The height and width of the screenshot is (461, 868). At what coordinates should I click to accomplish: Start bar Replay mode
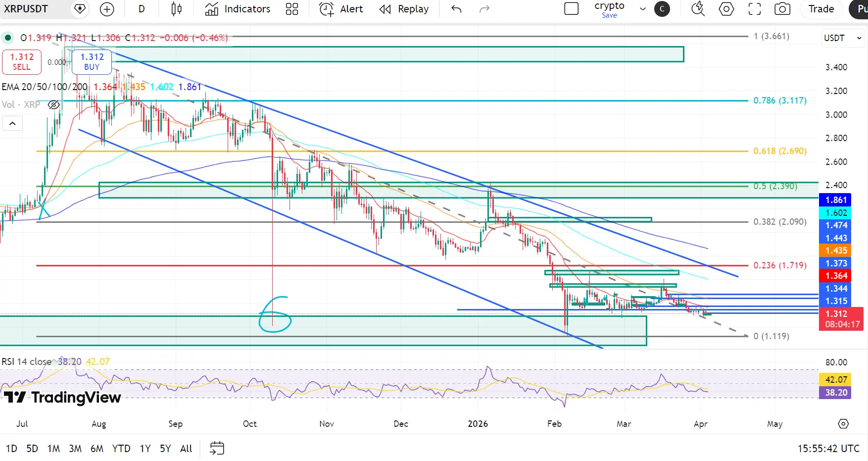404,9
